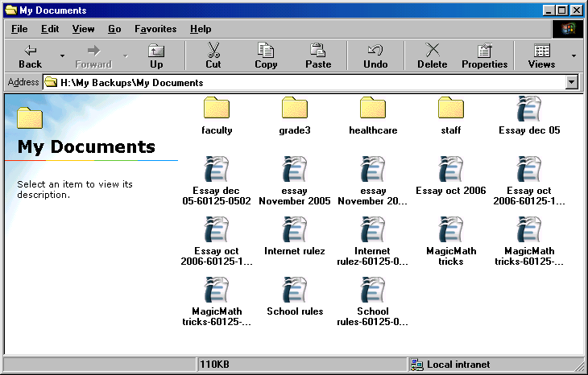This screenshot has width=588, height=375.
Task: Select the healthcare folder
Action: [373, 115]
